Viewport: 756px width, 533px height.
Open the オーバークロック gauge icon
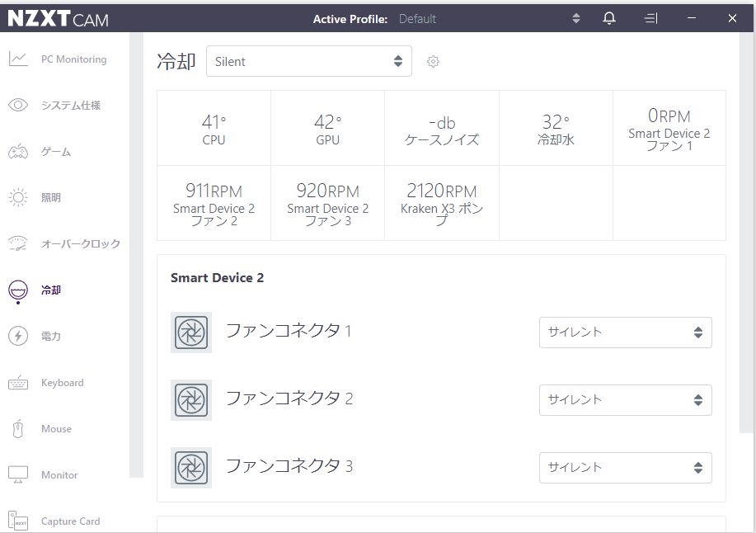(x=18, y=243)
